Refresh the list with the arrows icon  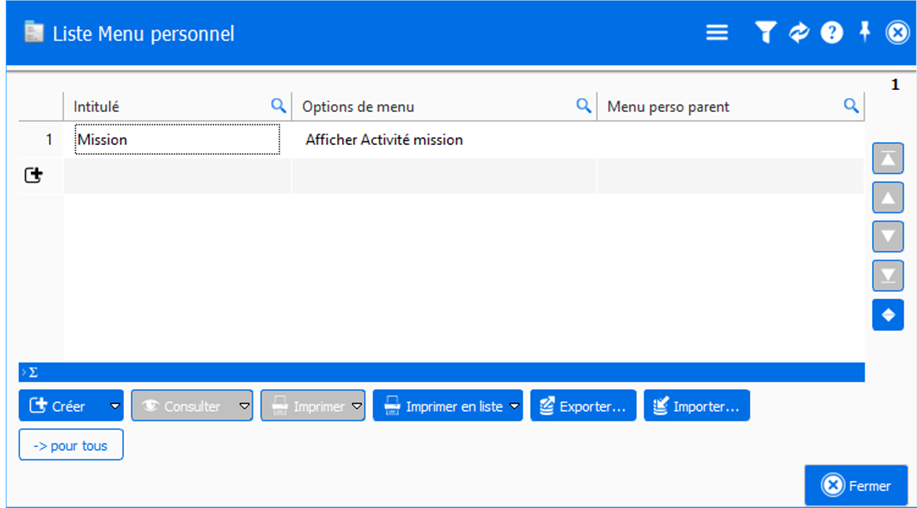point(798,33)
